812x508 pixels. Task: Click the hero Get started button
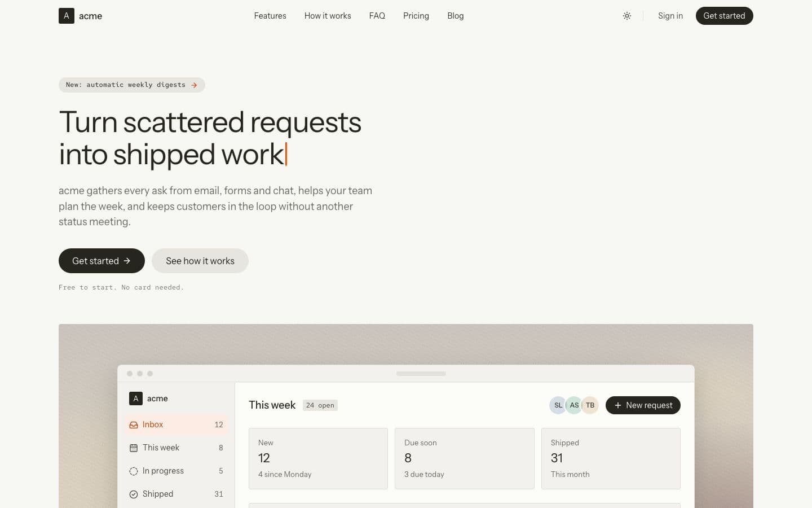(x=101, y=261)
